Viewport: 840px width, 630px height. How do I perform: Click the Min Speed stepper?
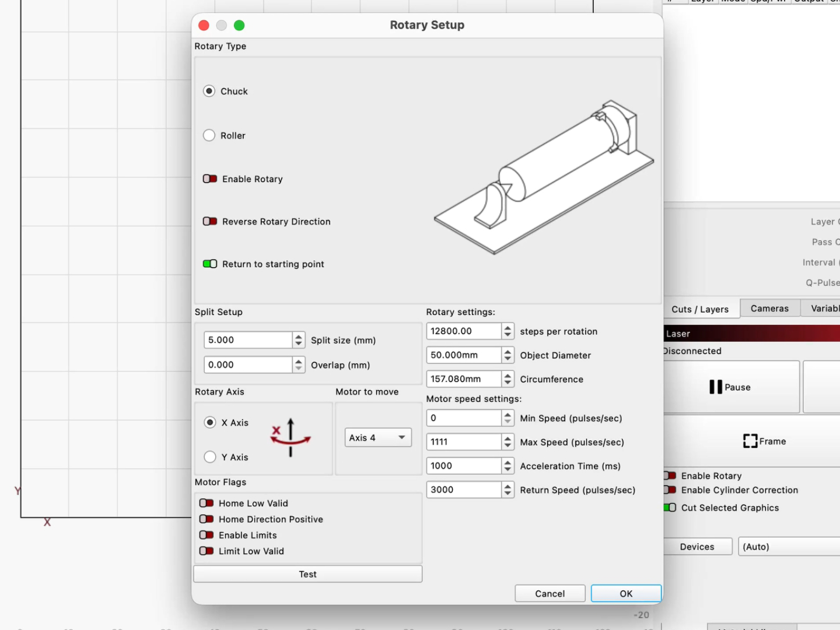(508, 418)
